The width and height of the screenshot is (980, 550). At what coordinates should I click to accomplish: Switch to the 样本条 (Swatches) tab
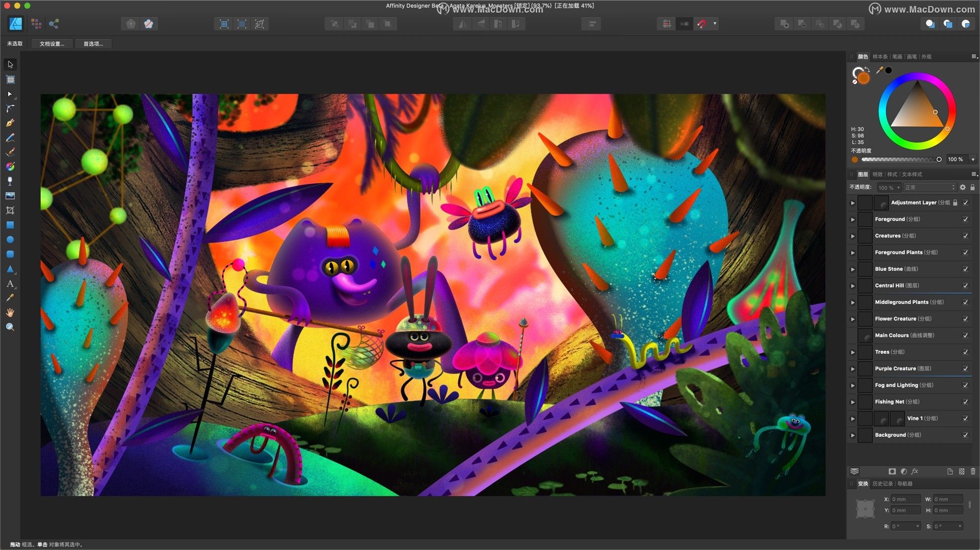pos(880,57)
